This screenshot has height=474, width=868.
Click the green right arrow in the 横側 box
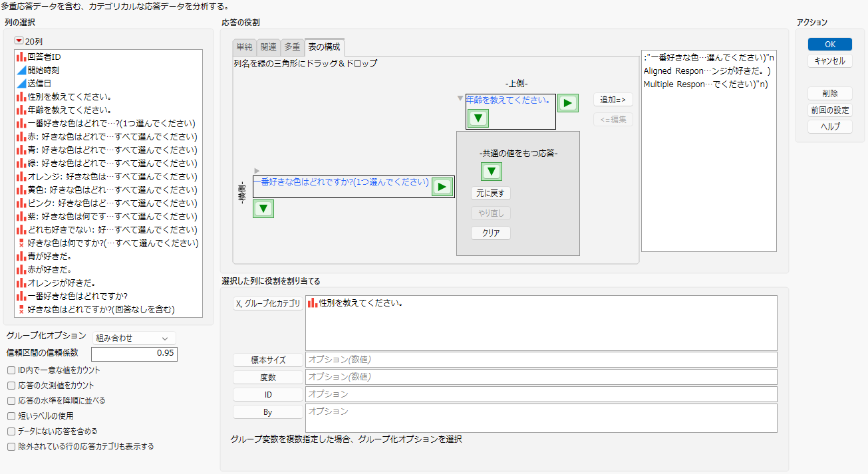tap(442, 187)
